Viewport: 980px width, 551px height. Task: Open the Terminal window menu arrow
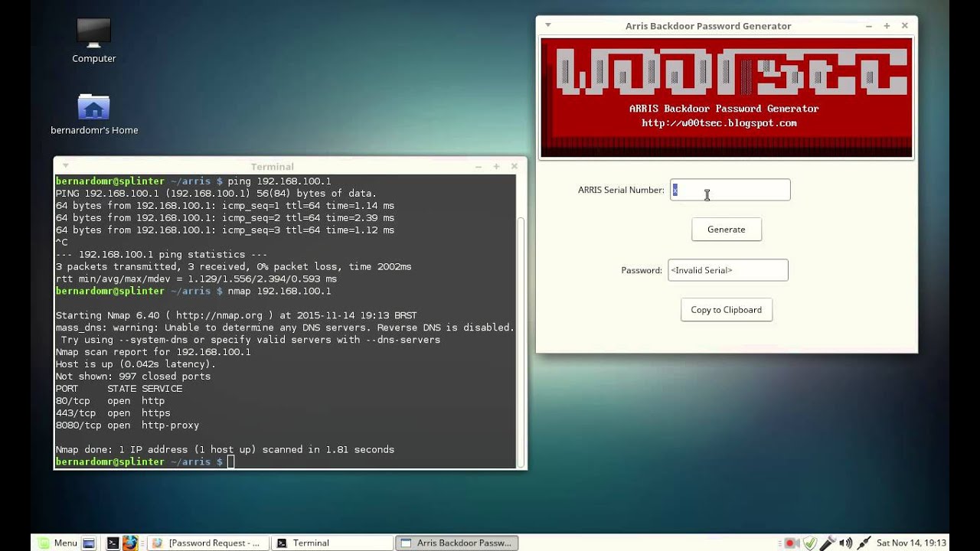(65, 166)
